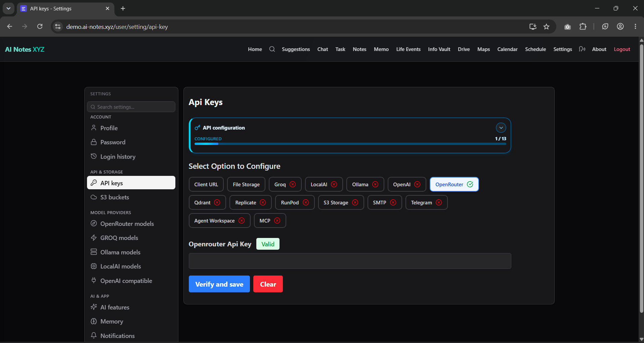Click the bookmark star icon in address bar
This screenshot has width=644, height=343.
coord(547,27)
